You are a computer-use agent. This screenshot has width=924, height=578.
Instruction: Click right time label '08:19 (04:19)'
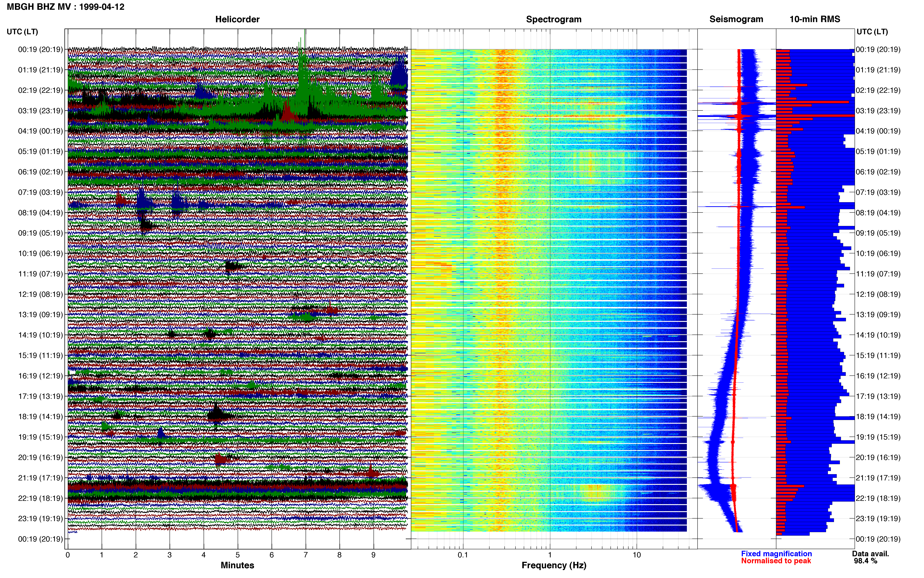pyautogui.click(x=878, y=212)
